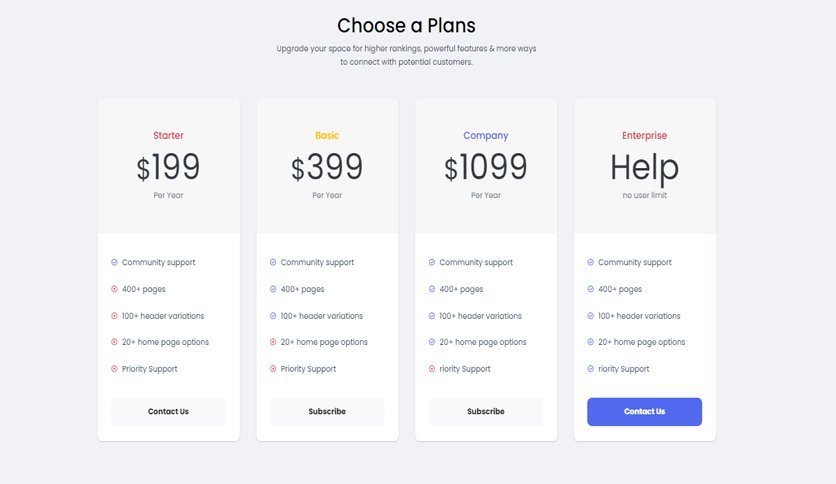Click the Basic plan Community support check icon

click(x=273, y=262)
